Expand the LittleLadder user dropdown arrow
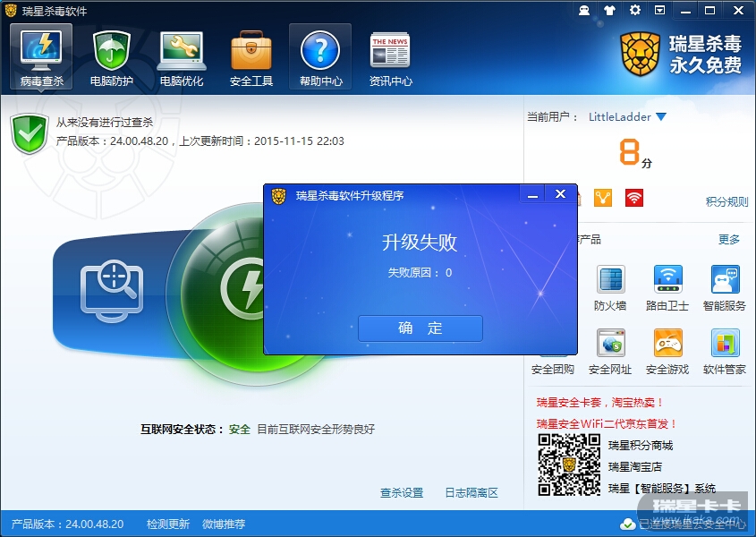 click(661, 116)
